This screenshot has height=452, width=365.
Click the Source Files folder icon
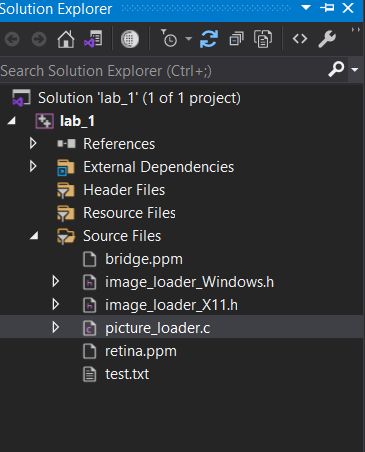(66, 236)
